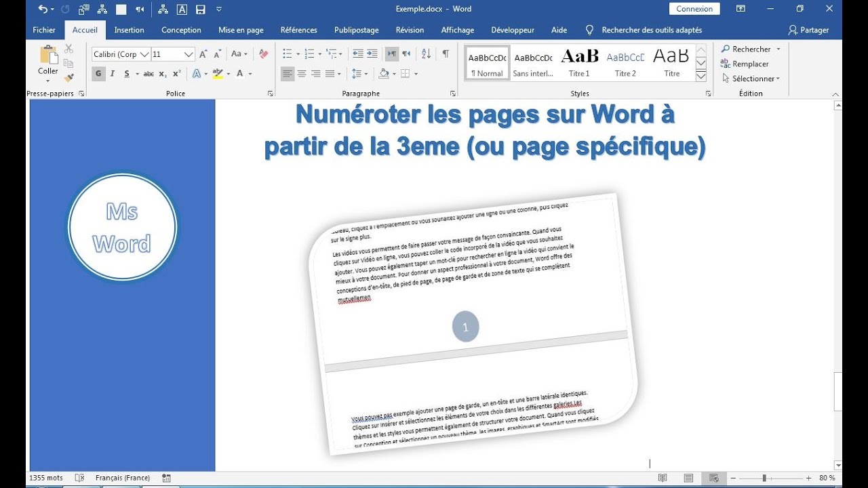
Task: Click the 1355 mots word count
Action: pos(46,479)
